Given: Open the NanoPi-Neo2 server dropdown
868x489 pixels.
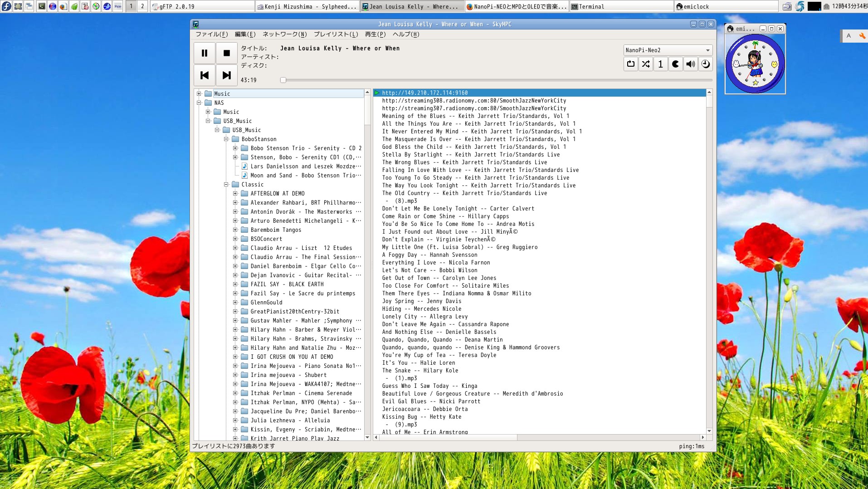Looking at the screenshot, I should (667, 50).
